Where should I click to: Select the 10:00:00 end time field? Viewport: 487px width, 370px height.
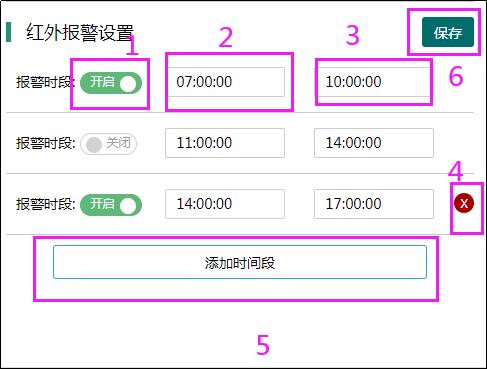click(x=374, y=82)
